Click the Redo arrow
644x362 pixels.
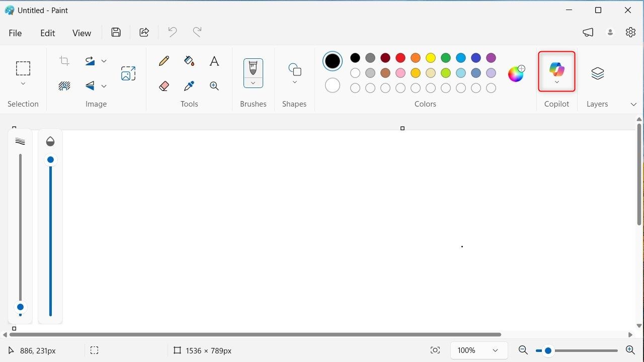tap(197, 33)
